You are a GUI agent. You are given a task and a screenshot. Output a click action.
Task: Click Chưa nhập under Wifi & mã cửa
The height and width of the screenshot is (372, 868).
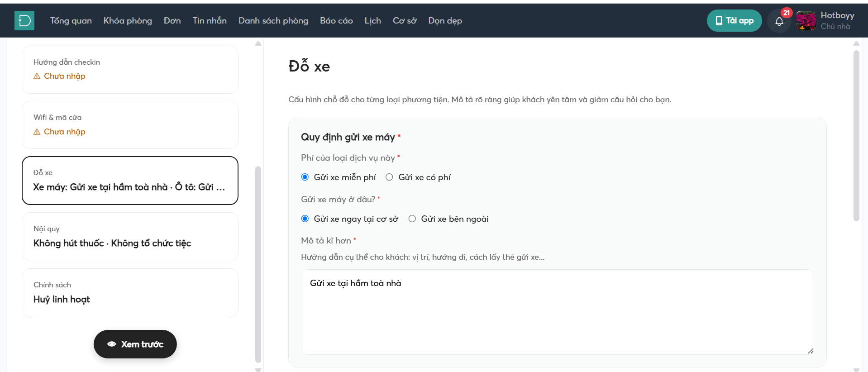point(65,132)
